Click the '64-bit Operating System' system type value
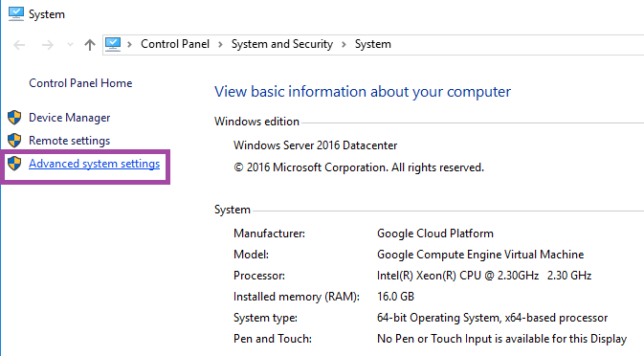Viewport: 644px width, 356px height. click(493, 318)
